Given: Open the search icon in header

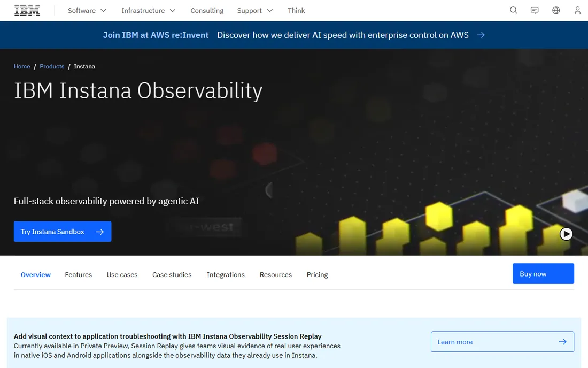Looking at the screenshot, I should (x=514, y=11).
